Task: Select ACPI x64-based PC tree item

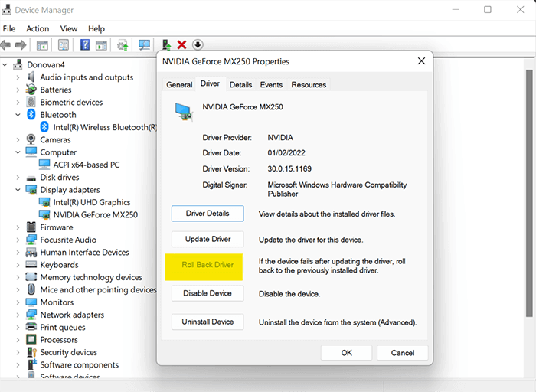Action: 87,165
